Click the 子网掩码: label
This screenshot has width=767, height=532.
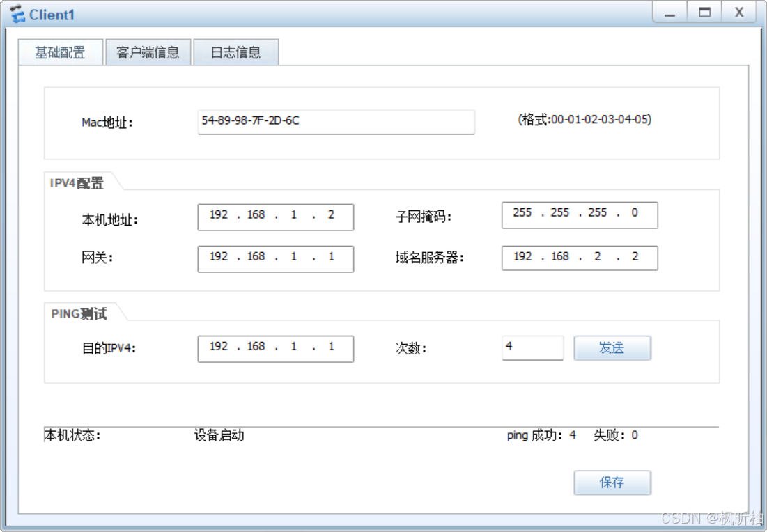423,216
